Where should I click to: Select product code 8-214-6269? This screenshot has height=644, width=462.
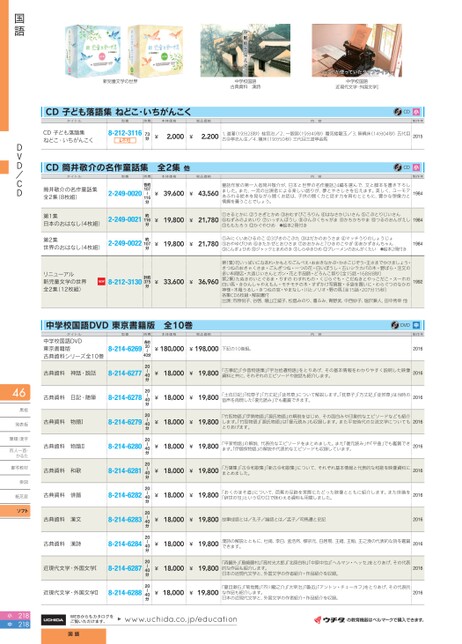tap(125, 349)
